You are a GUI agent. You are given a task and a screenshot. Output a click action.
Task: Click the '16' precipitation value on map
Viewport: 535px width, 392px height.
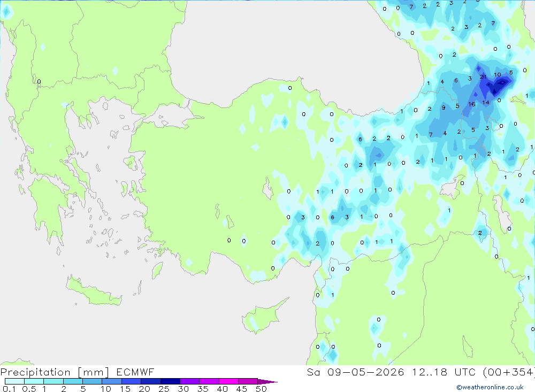pyautogui.click(x=471, y=104)
